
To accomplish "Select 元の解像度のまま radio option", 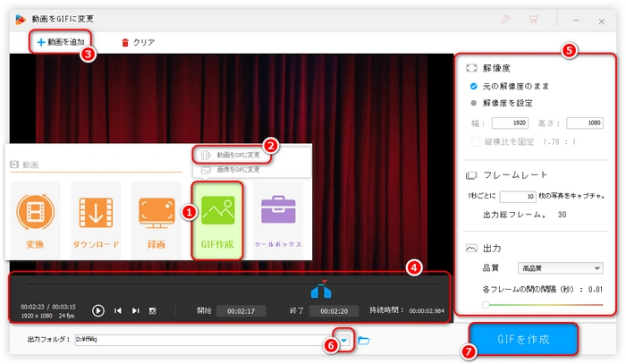I will coord(474,86).
